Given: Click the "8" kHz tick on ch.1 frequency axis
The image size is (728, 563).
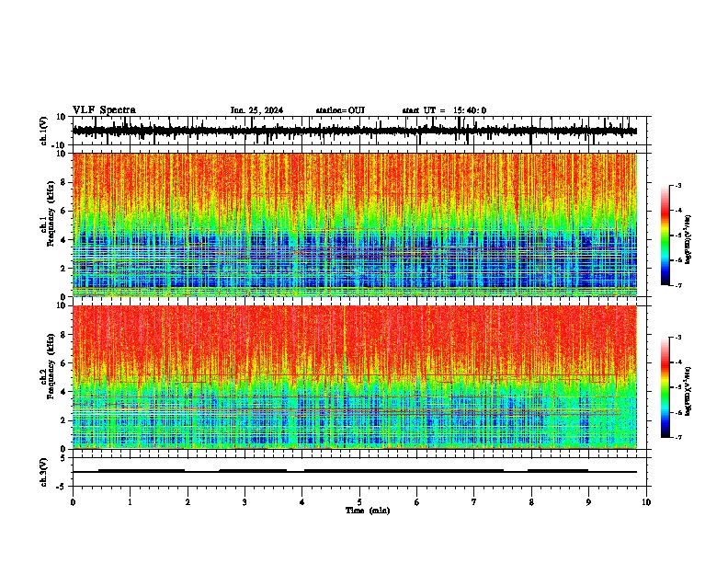Looking at the screenshot, I should 63,182.
